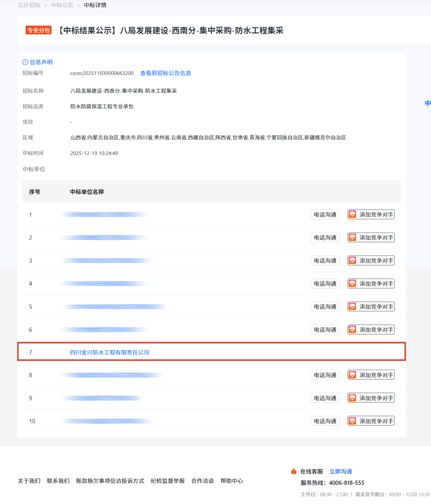Click the heart icon on row 8's 添加竞争对手 button

(352, 375)
